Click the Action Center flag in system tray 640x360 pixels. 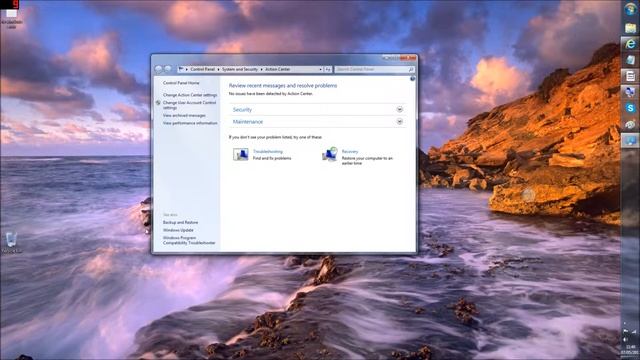pos(626,331)
